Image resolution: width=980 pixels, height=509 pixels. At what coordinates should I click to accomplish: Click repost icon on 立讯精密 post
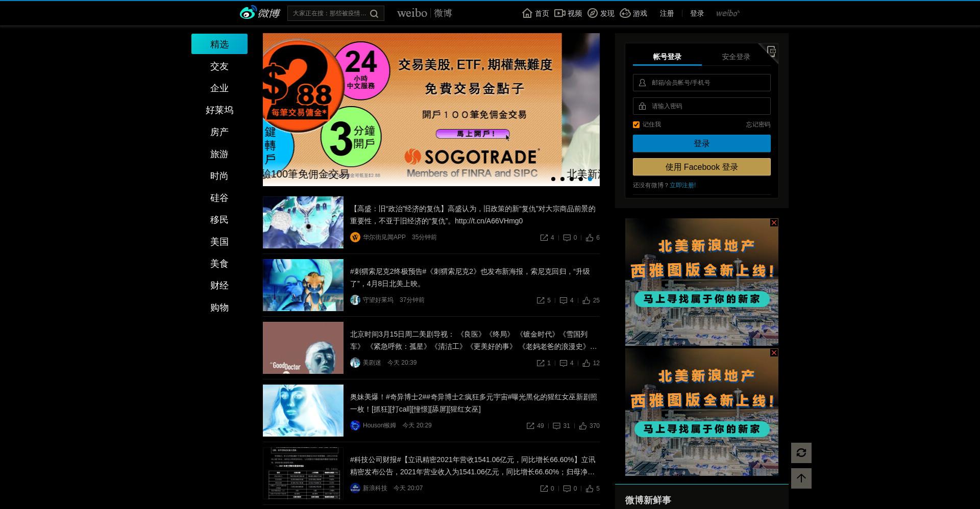[544, 489]
